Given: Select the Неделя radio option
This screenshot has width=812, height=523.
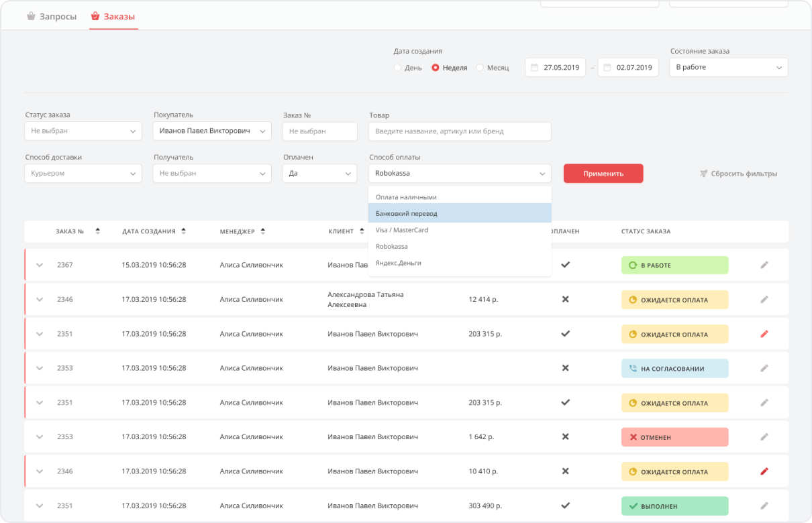Looking at the screenshot, I should click(436, 68).
